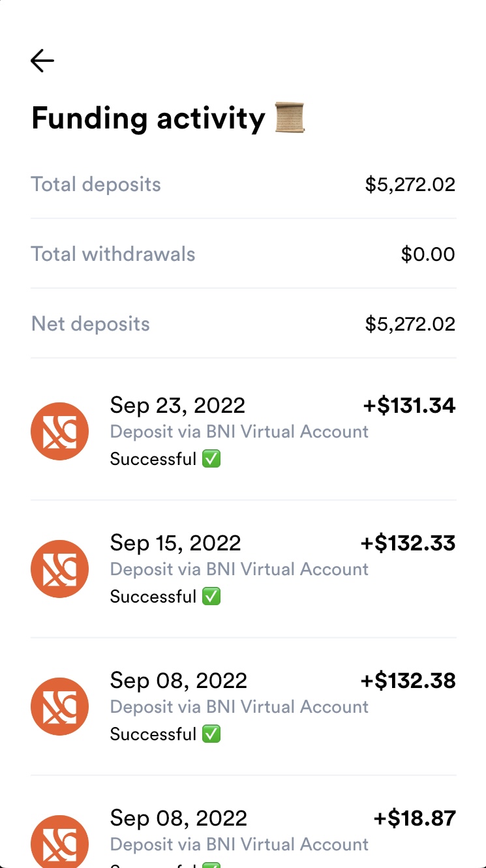
Task: Select the +$131.34 deposit amount
Action: click(x=409, y=406)
